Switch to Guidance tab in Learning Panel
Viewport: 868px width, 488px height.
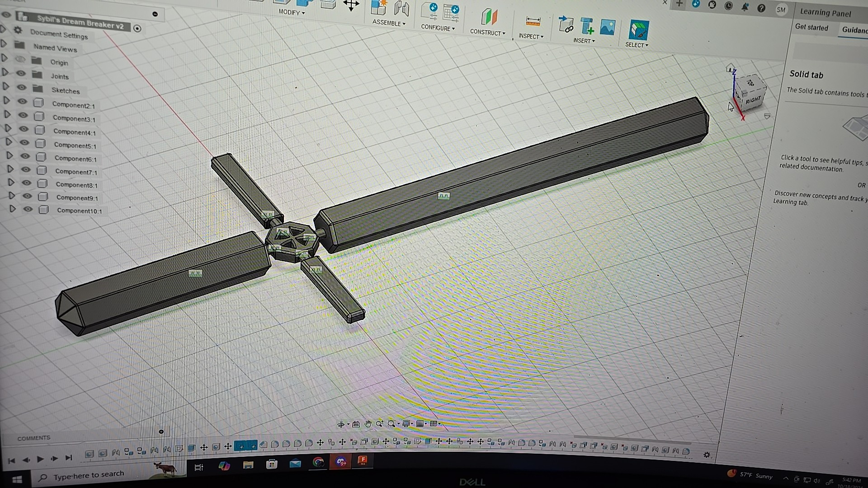point(854,30)
